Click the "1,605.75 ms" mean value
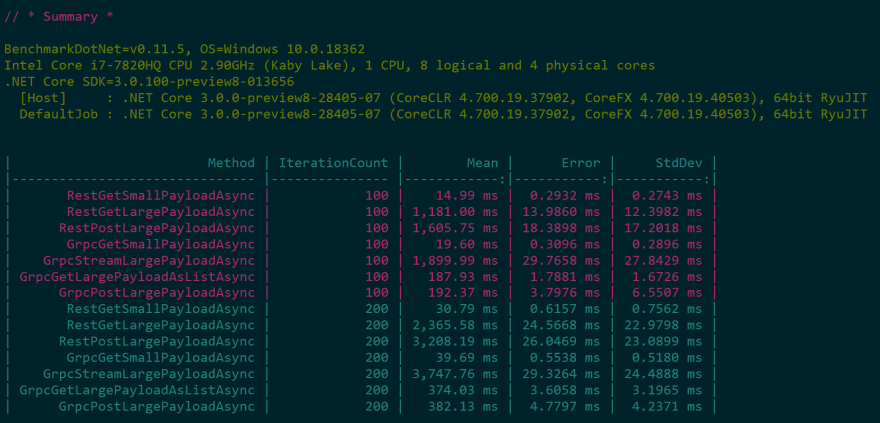Viewport: 880px width, 423px height. point(455,228)
